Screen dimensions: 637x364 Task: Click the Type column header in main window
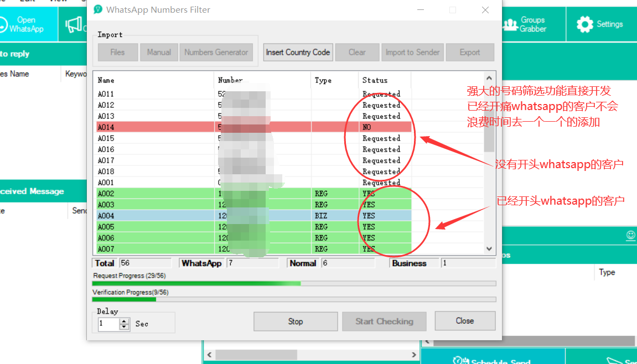coord(607,272)
